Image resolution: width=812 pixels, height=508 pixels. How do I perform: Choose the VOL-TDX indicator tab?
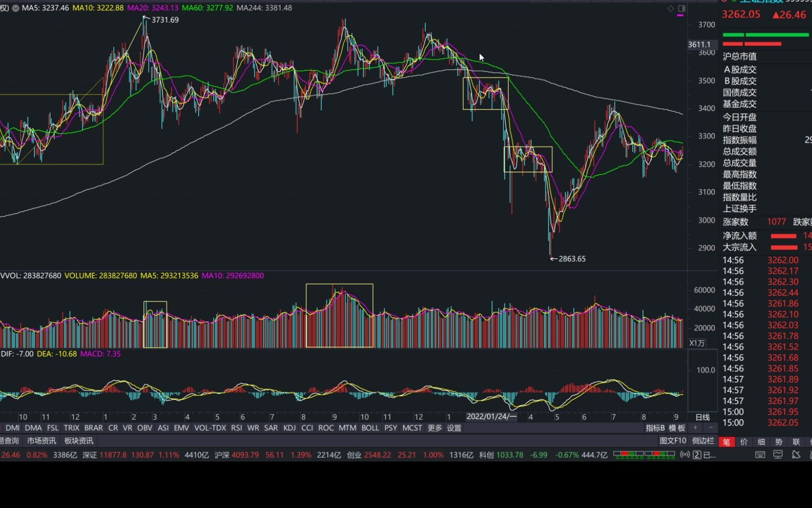click(210, 428)
